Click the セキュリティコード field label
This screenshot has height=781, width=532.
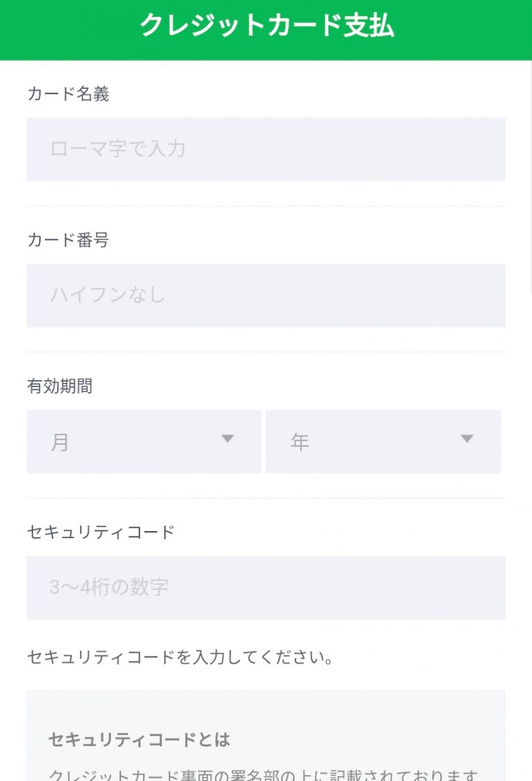(x=100, y=532)
